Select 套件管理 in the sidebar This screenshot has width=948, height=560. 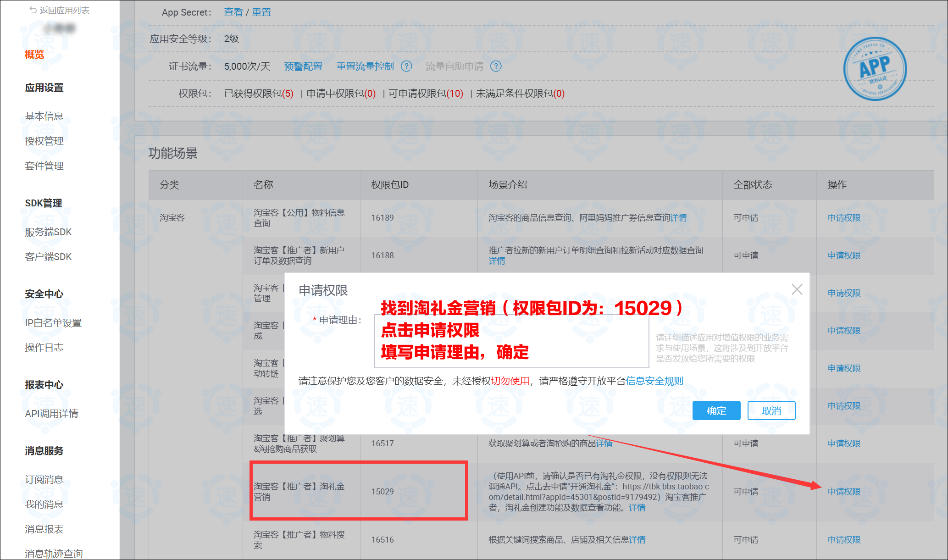click(44, 166)
